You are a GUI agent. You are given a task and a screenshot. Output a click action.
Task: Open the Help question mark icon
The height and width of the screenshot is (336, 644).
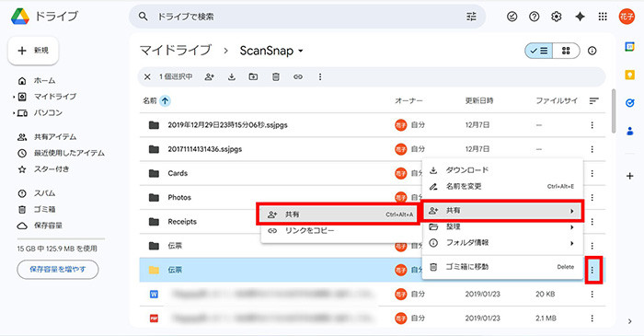[x=534, y=17]
